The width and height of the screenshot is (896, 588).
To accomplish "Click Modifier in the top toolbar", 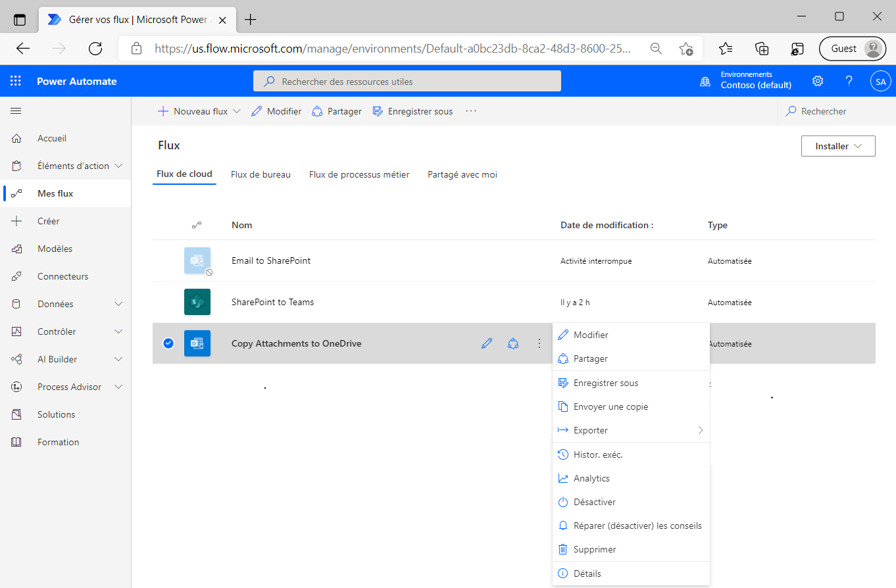I will coord(276,111).
